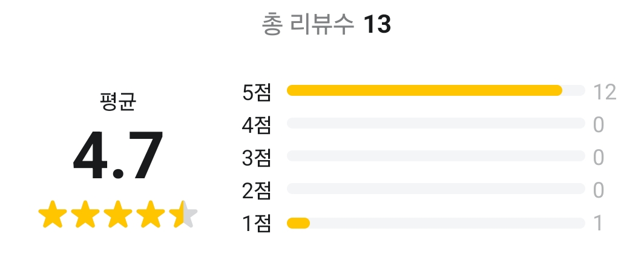Viewport: 644px width, 268px height.
Task: Select the 3점 rating label
Action: click(x=257, y=158)
